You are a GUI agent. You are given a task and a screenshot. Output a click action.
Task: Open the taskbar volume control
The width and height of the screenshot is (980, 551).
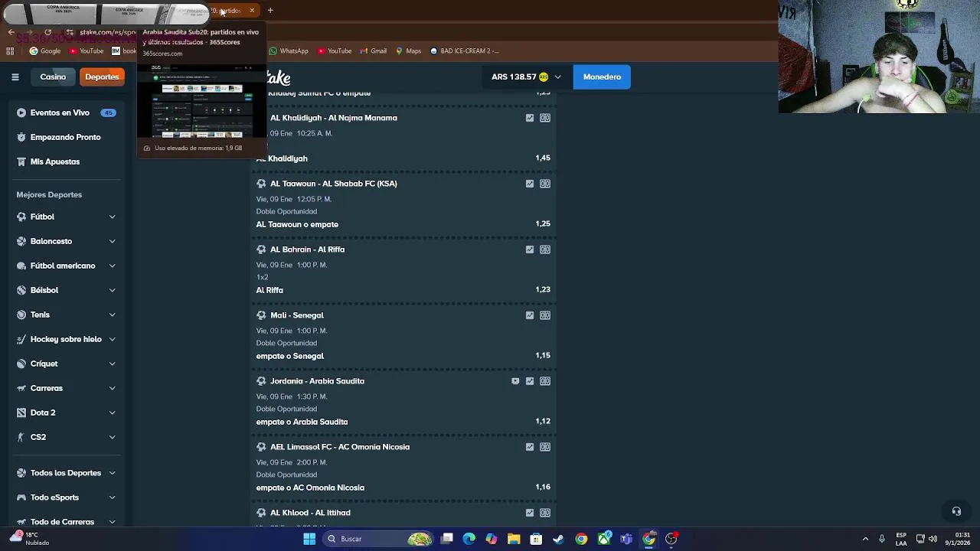933,539
